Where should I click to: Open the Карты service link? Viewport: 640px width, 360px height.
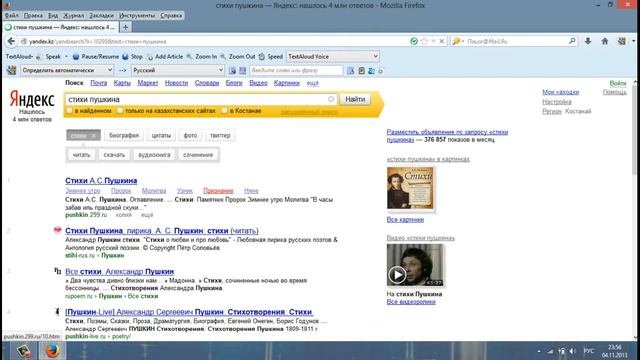(122, 83)
